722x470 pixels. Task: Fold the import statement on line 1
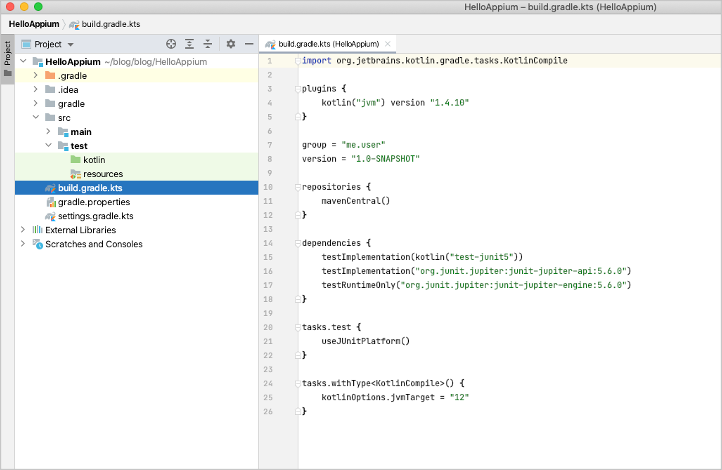tap(298, 61)
